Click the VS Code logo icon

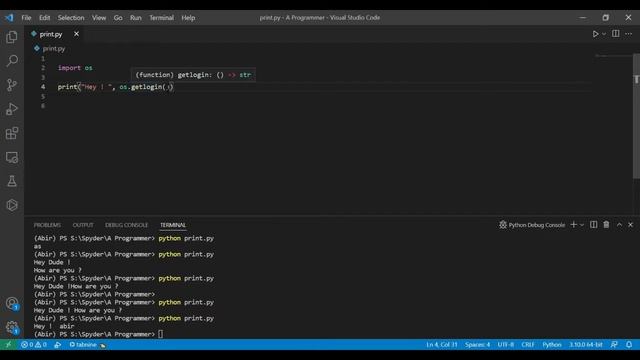coord(9,18)
